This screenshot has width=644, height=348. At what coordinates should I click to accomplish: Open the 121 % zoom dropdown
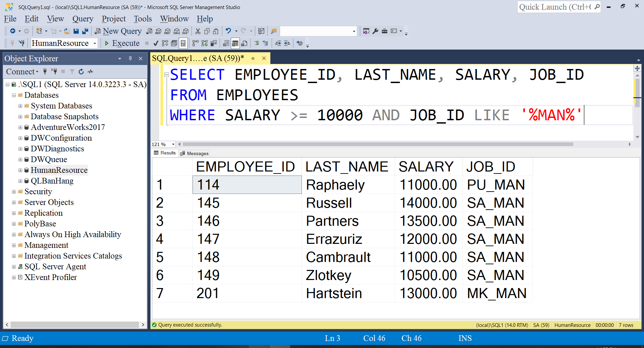coord(173,144)
